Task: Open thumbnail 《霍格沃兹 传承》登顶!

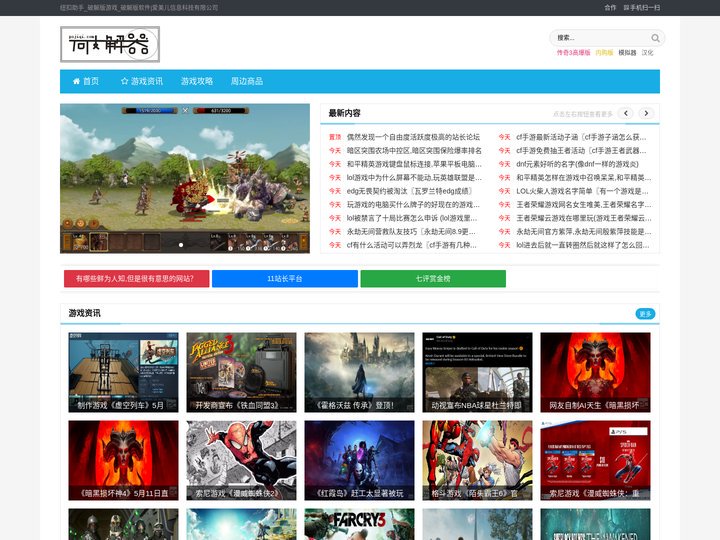Action: tap(359, 372)
